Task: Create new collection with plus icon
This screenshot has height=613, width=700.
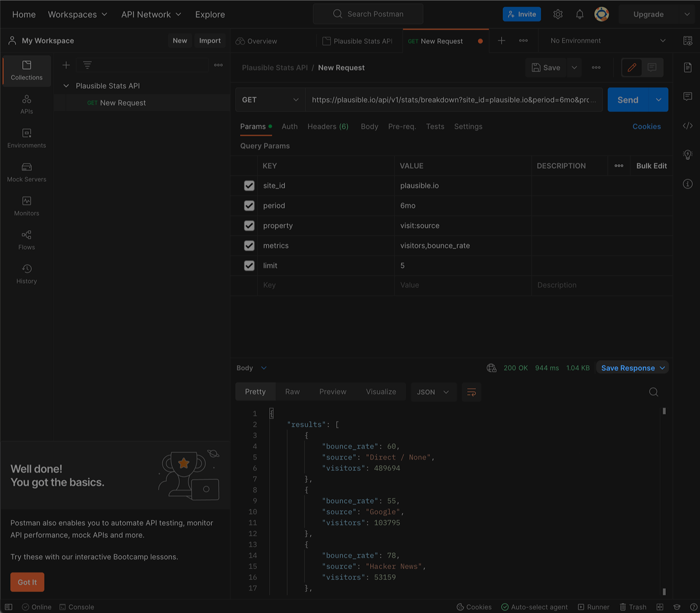Action: (66, 65)
